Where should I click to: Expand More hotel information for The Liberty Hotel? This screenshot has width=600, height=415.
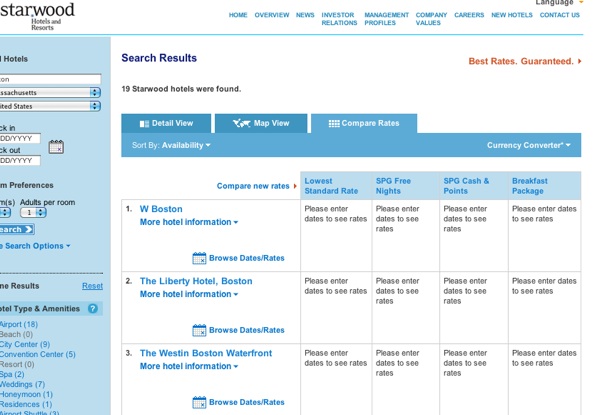point(189,294)
